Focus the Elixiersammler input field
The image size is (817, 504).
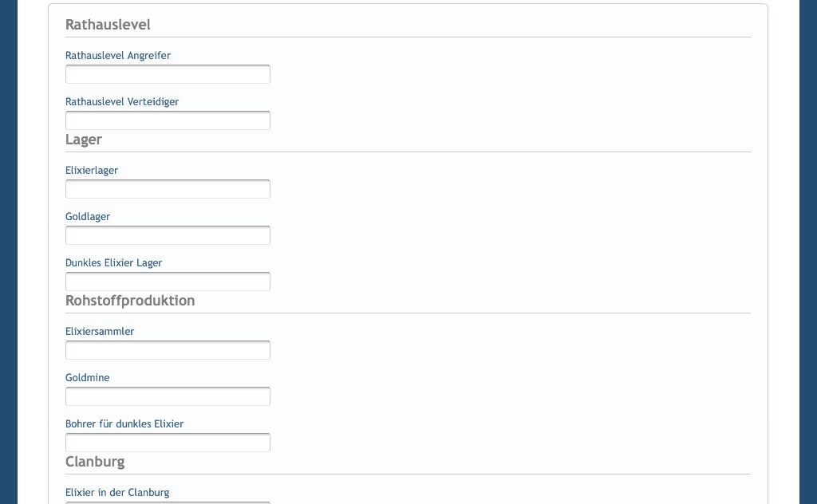(x=168, y=350)
